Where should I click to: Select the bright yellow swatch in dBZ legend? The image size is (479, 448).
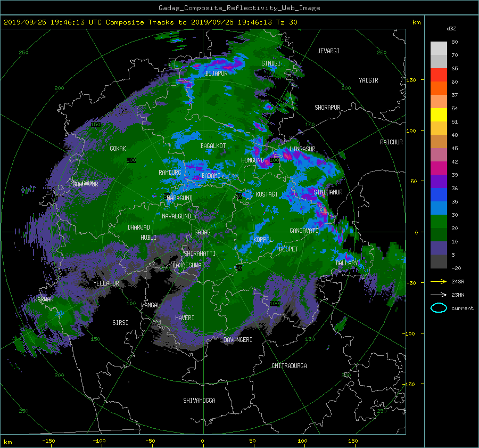[x=439, y=115]
